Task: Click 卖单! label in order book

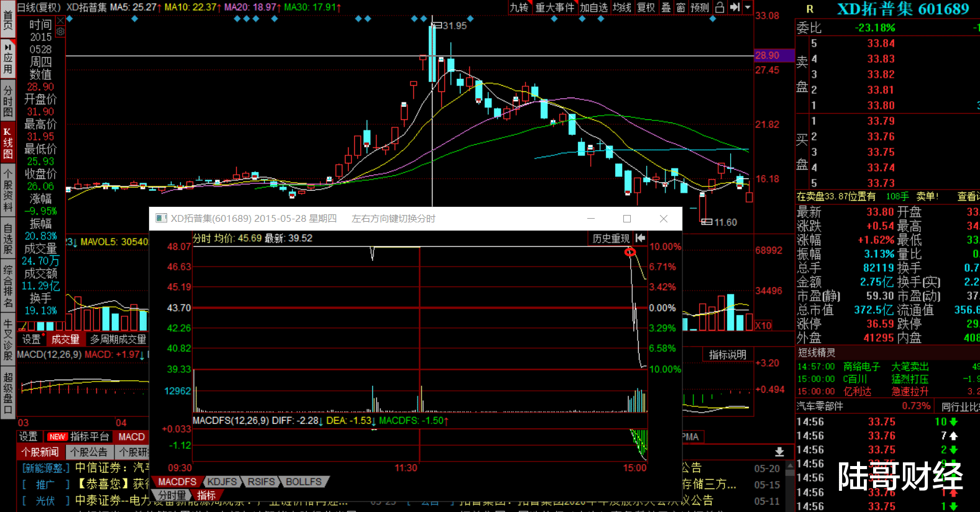Action: pos(927,196)
